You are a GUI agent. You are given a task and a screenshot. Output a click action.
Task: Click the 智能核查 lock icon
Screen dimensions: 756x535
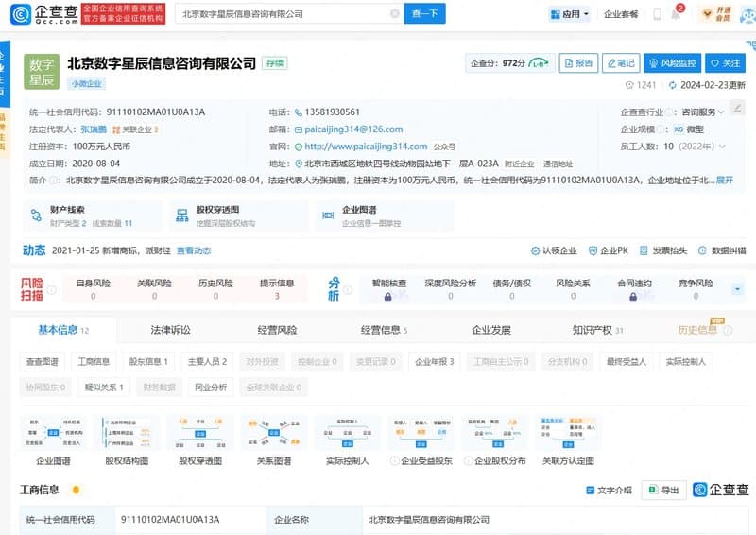pos(388,297)
